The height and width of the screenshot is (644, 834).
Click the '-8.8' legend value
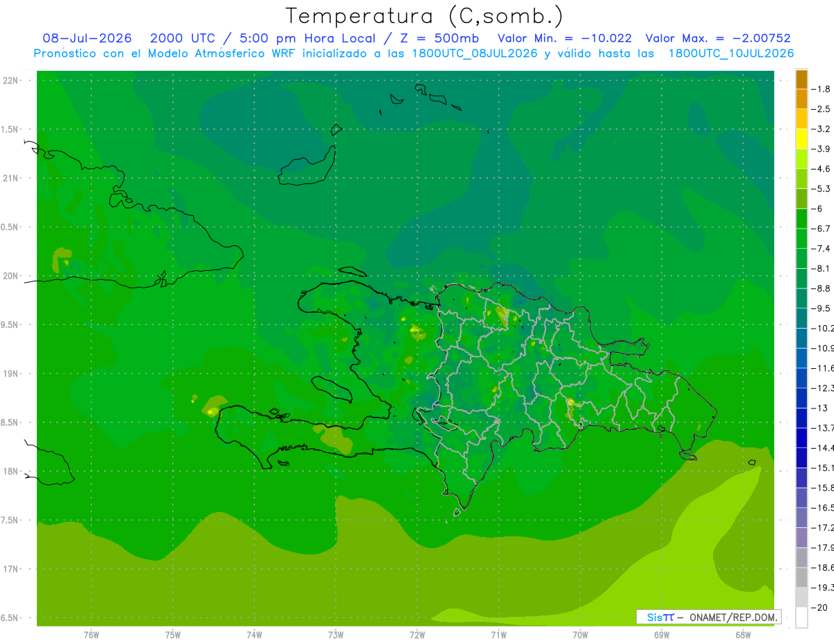pos(822,288)
